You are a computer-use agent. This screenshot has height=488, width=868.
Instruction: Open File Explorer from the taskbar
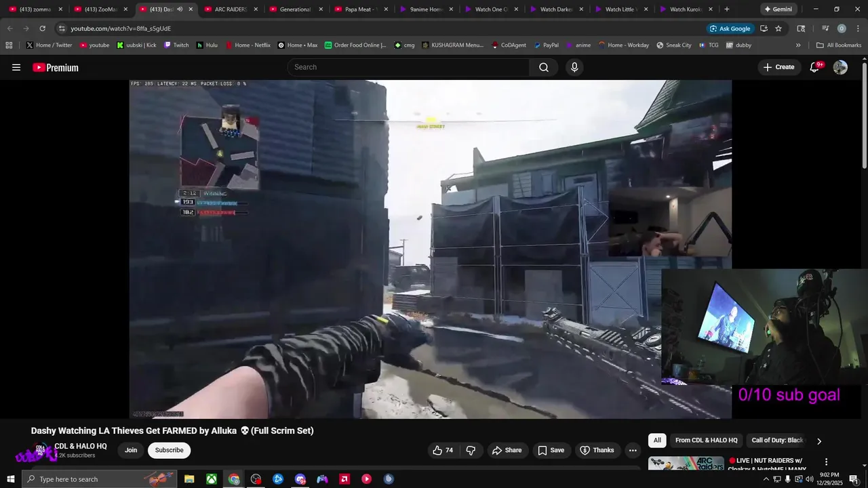[x=189, y=479]
